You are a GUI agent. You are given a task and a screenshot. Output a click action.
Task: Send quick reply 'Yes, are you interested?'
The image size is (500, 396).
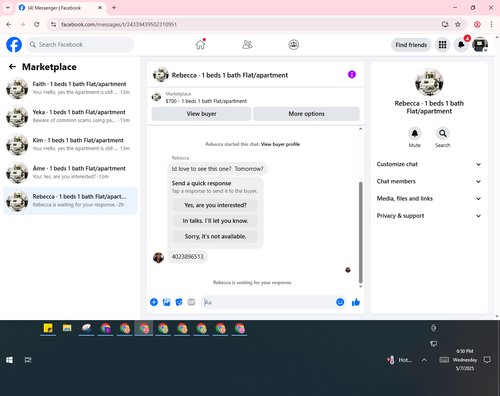point(215,205)
